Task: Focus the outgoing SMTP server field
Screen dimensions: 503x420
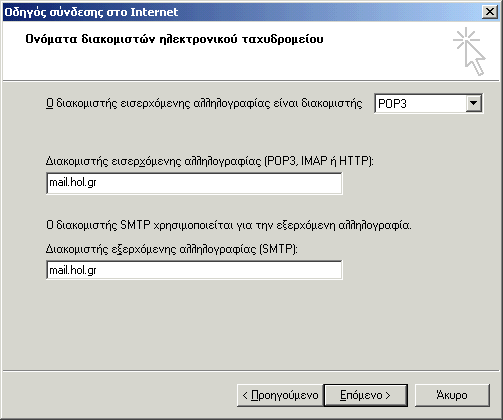Action: pos(194,270)
